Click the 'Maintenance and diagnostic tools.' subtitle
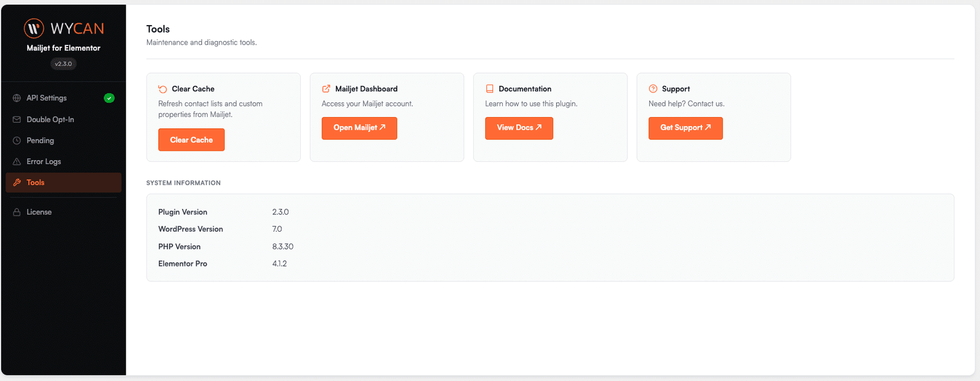This screenshot has height=381, width=980. pos(202,42)
